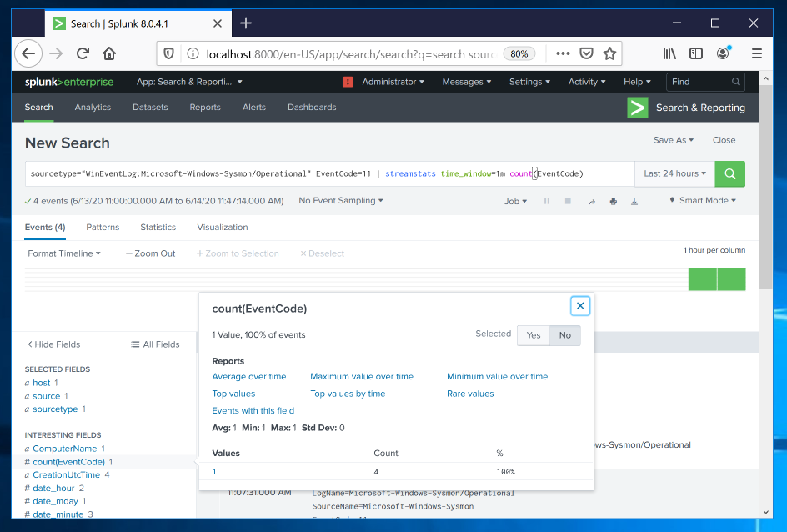Share the search job
Viewport: 787px width, 532px height.
coord(592,201)
